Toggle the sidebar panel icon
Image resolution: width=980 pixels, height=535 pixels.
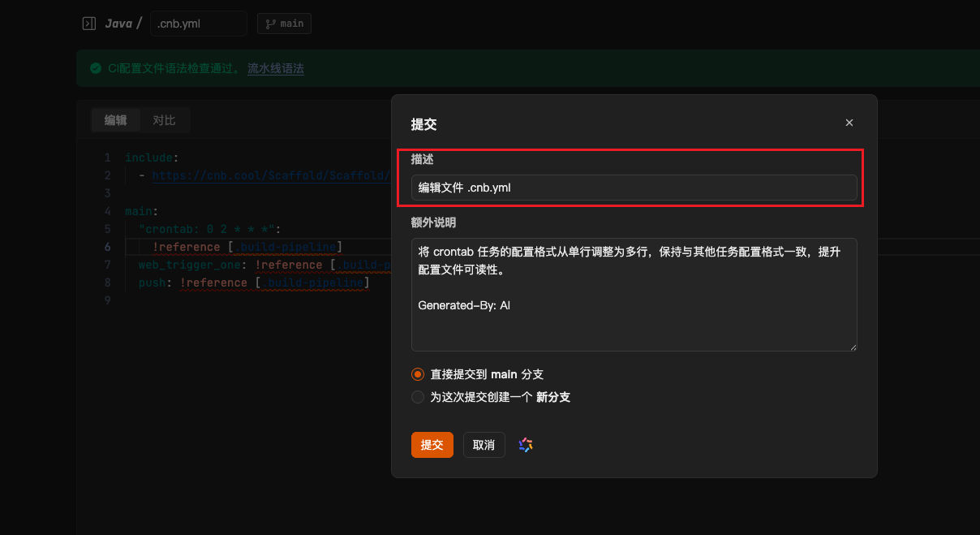tap(89, 24)
